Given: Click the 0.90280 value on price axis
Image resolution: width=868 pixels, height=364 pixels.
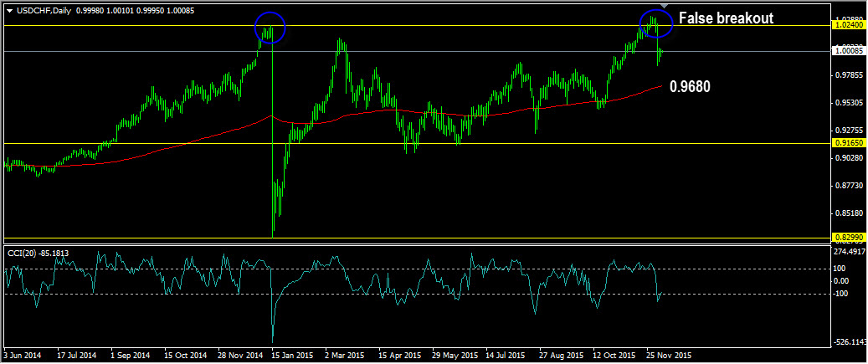Looking at the screenshot, I should 849,158.
